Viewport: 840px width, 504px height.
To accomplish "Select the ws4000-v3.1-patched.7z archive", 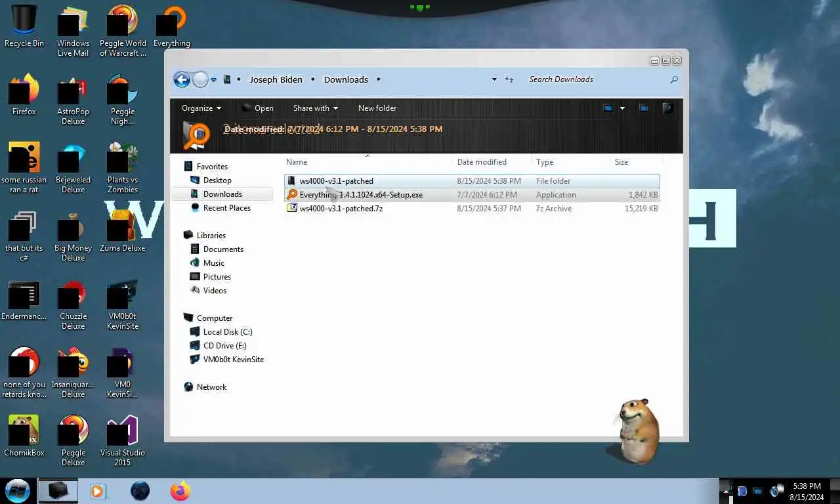I will click(472, 209).
